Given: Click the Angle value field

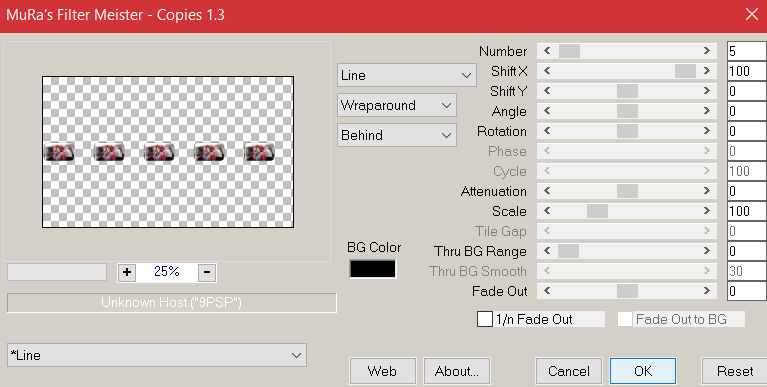Looking at the screenshot, I should click(x=747, y=111).
